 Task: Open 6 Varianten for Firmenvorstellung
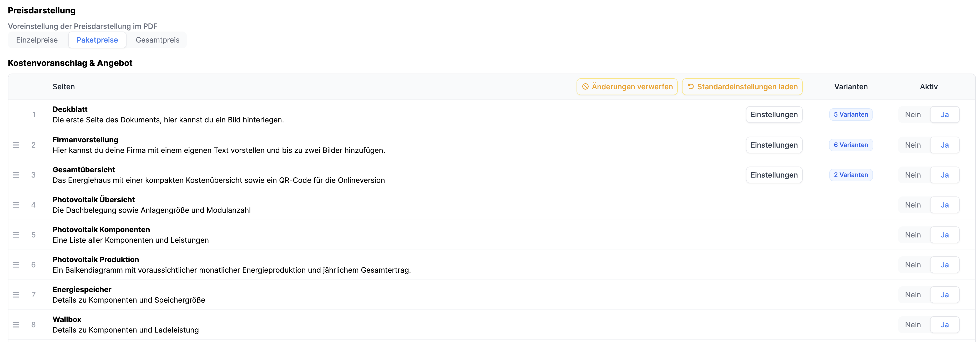click(x=851, y=145)
